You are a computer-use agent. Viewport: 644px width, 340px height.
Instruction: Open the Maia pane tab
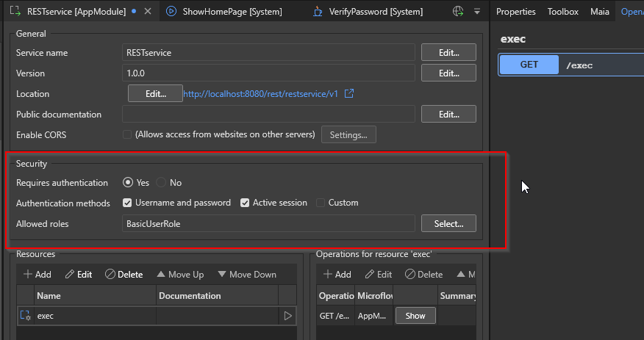pyautogui.click(x=600, y=12)
